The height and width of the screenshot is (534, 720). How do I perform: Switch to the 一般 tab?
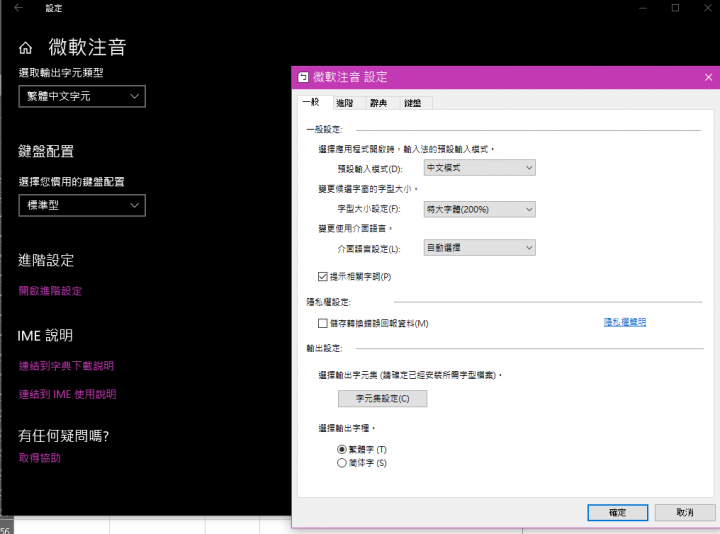[315, 102]
